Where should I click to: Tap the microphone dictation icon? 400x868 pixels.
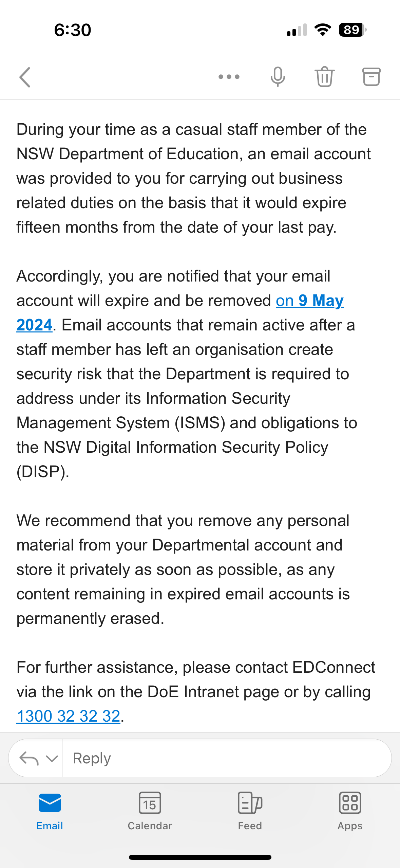[278, 77]
